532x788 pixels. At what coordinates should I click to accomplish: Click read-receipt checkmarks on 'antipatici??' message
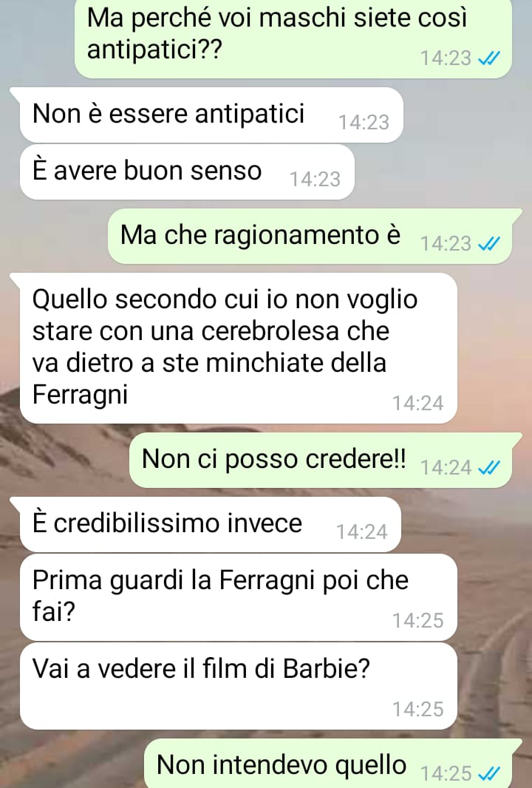click(489, 59)
